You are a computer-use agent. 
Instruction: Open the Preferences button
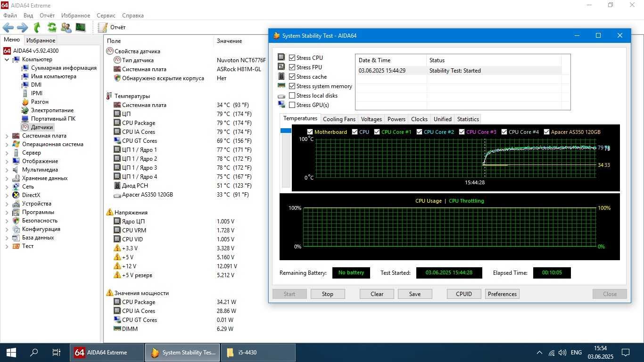tap(502, 294)
